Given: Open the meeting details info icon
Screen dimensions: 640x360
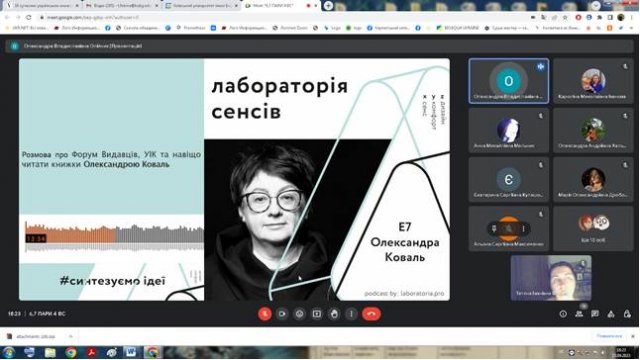Looking at the screenshot, I should click(x=563, y=314).
